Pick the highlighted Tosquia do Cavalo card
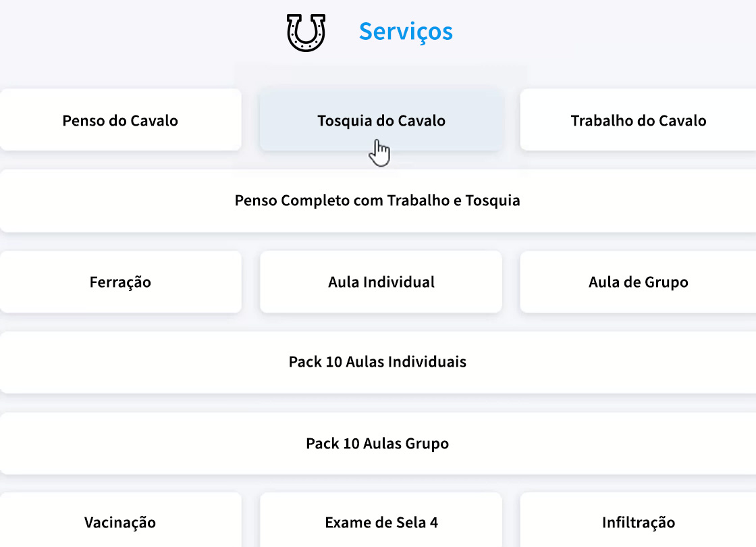This screenshot has width=756, height=547. pos(381,120)
